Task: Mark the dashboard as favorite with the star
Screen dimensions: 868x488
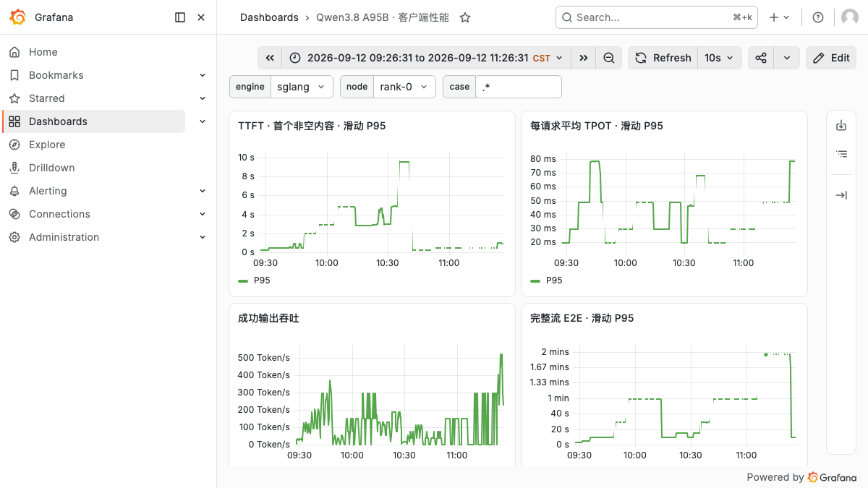Action: pos(465,17)
